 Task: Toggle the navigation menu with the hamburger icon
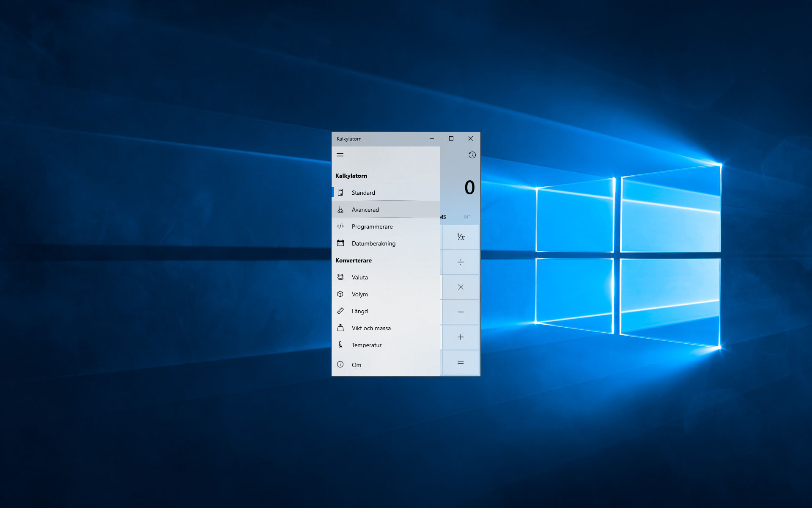coord(340,155)
